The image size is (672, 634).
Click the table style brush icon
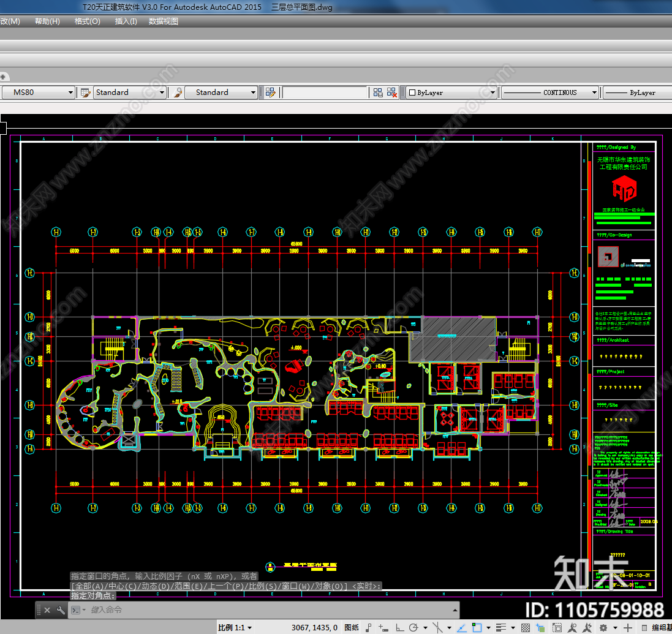point(177,92)
